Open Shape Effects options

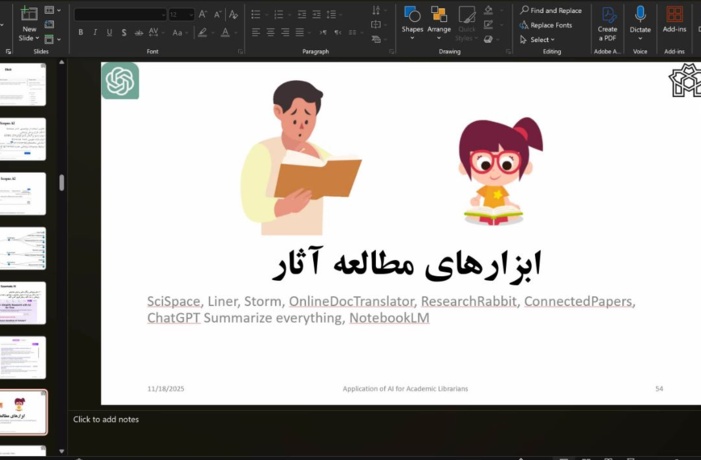click(x=490, y=39)
